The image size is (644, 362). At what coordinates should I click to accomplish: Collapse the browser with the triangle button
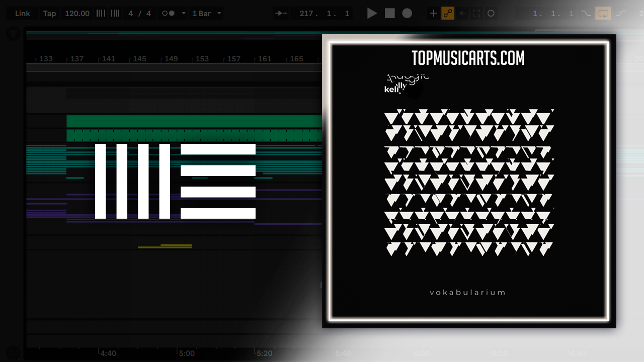(13, 34)
